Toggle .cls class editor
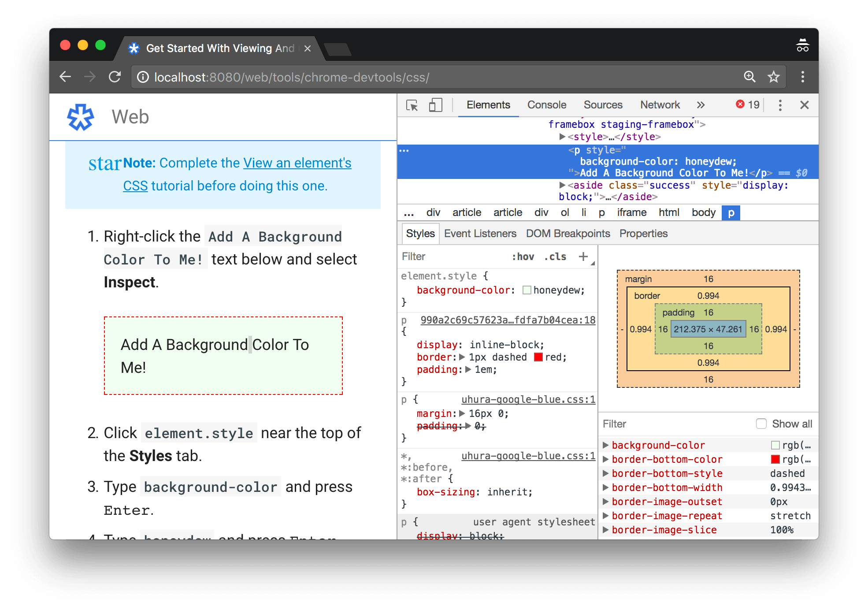 point(555,256)
